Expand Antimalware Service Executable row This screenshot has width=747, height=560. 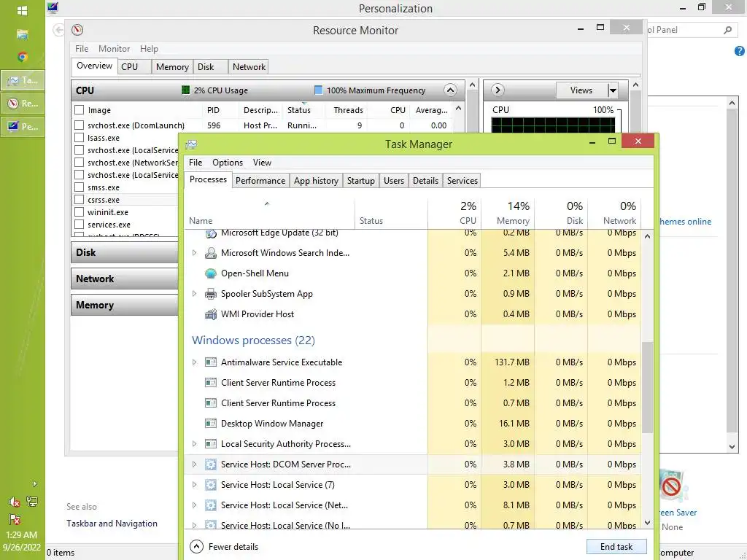194,362
